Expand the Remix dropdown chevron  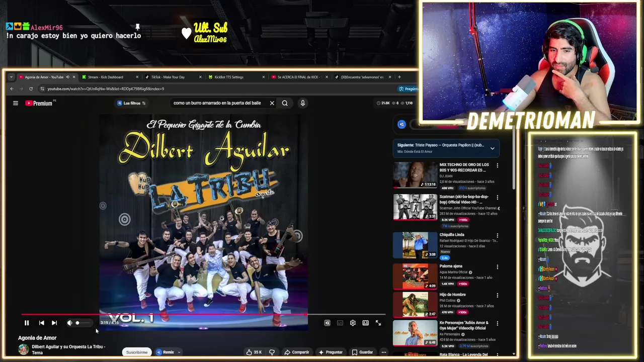pyautogui.click(x=179, y=352)
